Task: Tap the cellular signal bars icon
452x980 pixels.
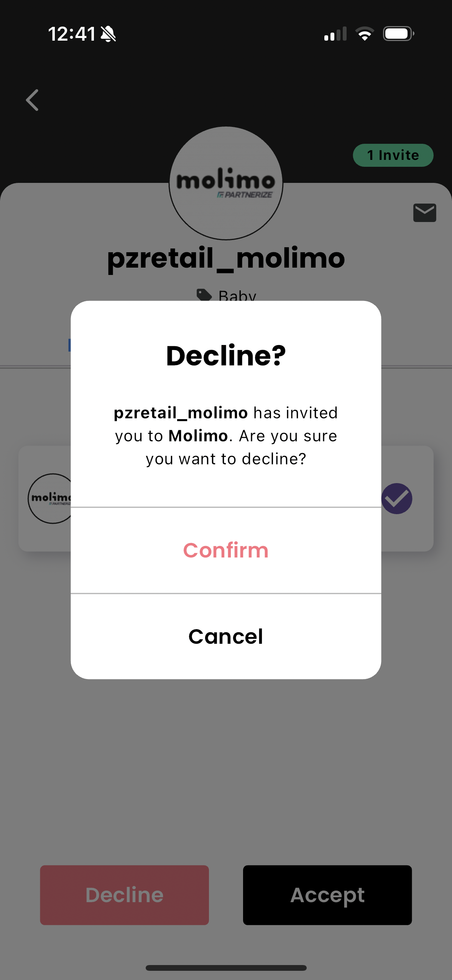Action: coord(335,34)
